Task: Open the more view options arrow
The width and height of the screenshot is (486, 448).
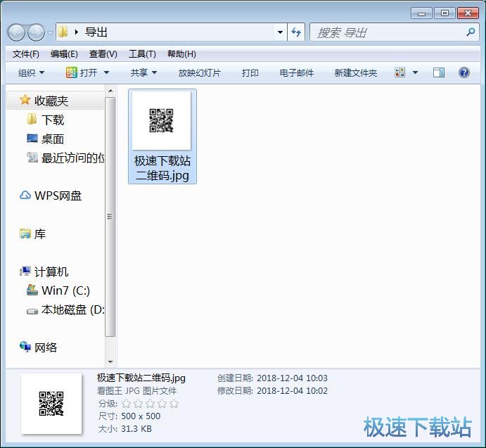Action: tap(416, 72)
